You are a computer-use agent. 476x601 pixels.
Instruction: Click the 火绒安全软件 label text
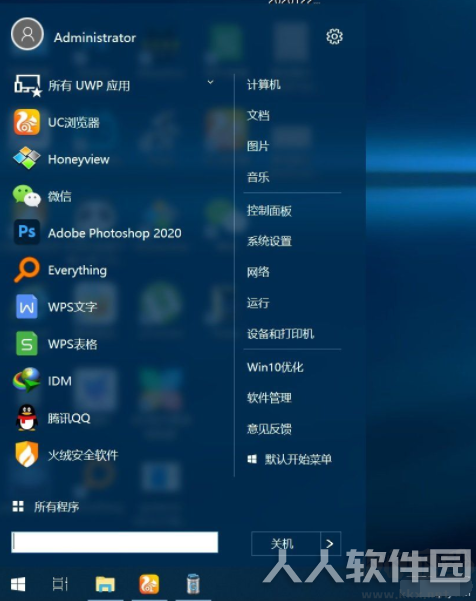click(83, 455)
